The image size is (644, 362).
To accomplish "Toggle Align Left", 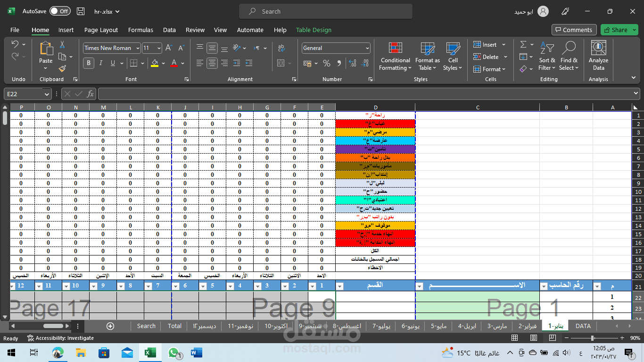I will [200, 63].
